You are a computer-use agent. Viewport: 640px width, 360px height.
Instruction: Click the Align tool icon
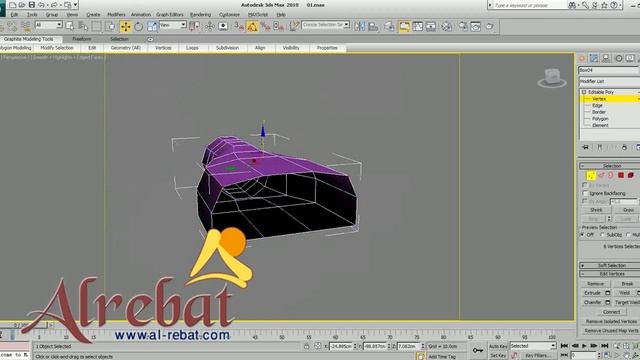(373, 27)
